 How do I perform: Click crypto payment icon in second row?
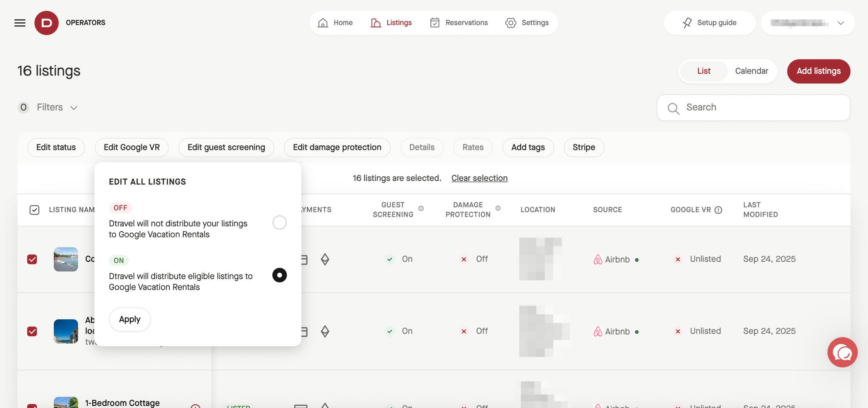325,332
